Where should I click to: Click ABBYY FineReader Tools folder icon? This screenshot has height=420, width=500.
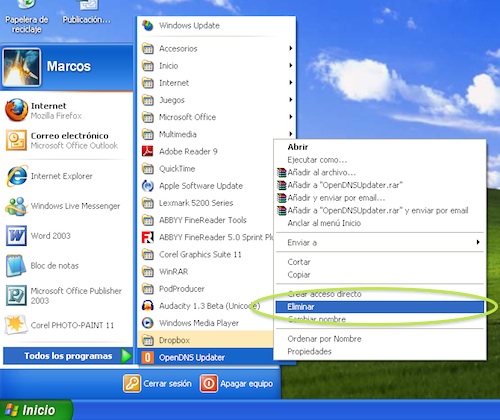148,220
